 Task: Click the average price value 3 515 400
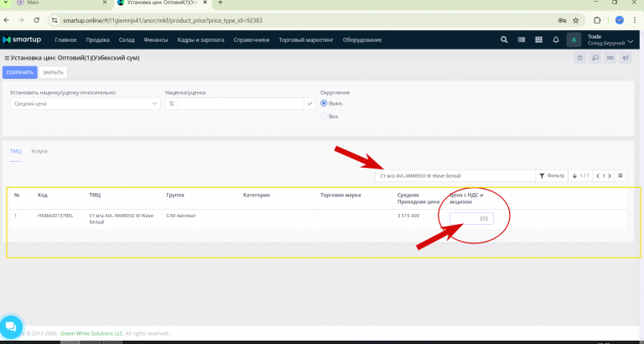[408, 216]
